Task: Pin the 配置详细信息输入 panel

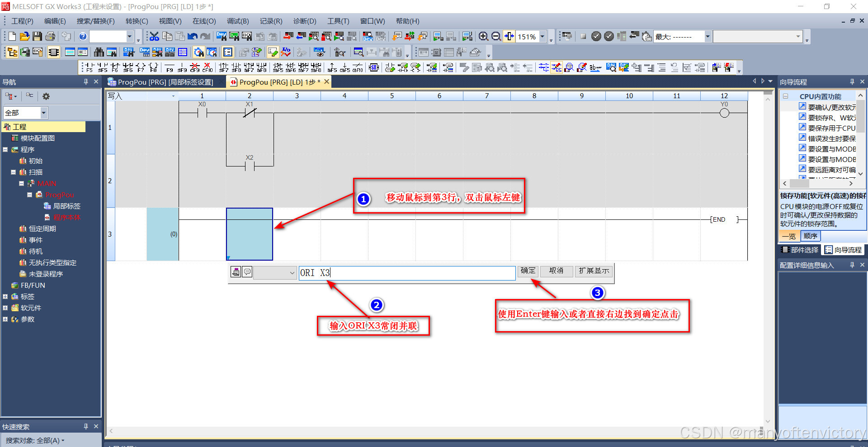Action: click(x=852, y=265)
